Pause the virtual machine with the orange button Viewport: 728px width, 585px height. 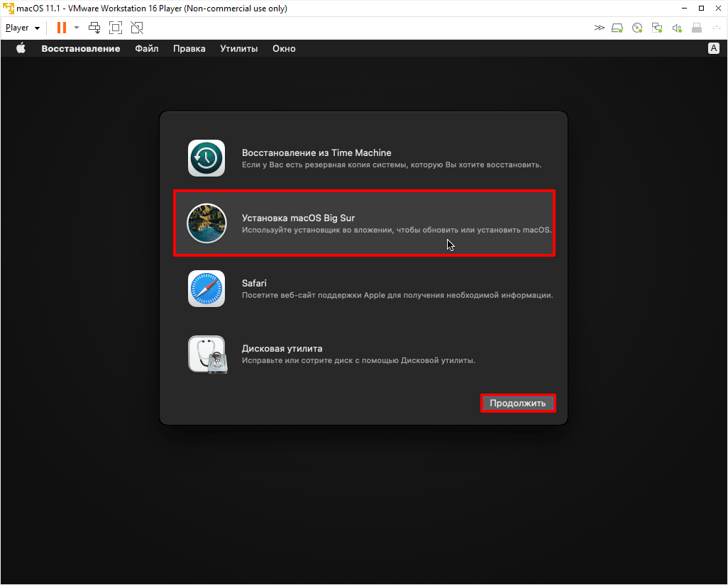pyautogui.click(x=62, y=28)
